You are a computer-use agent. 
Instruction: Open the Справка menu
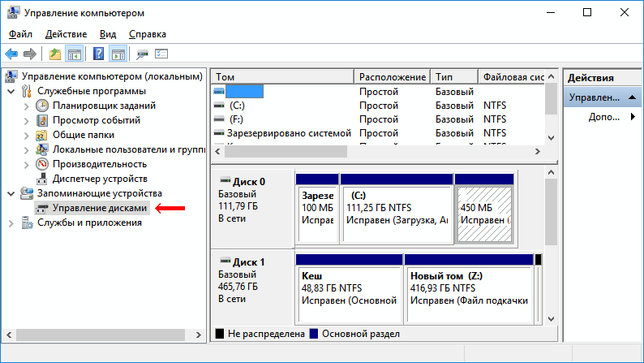[x=148, y=34]
